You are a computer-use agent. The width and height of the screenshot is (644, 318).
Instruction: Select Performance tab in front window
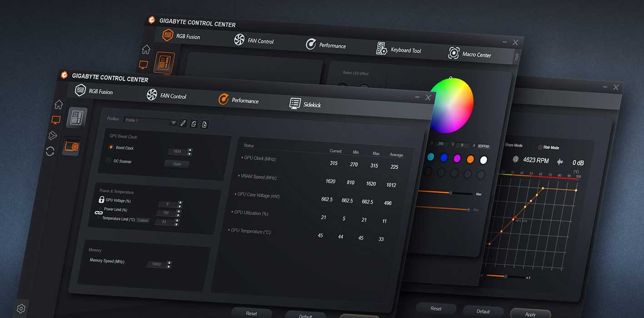click(x=239, y=99)
